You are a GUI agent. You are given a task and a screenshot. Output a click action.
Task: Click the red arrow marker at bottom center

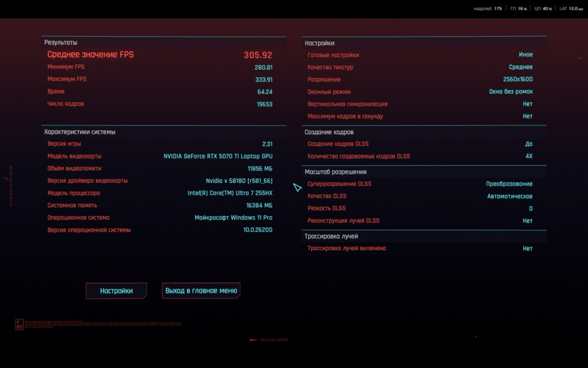click(254, 340)
